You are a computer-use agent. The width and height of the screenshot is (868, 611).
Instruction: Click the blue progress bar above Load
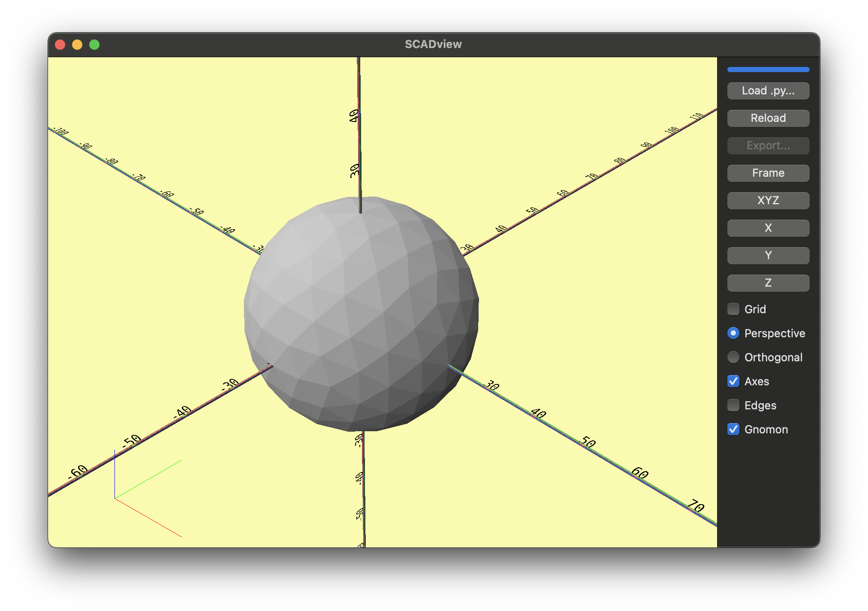click(x=768, y=69)
